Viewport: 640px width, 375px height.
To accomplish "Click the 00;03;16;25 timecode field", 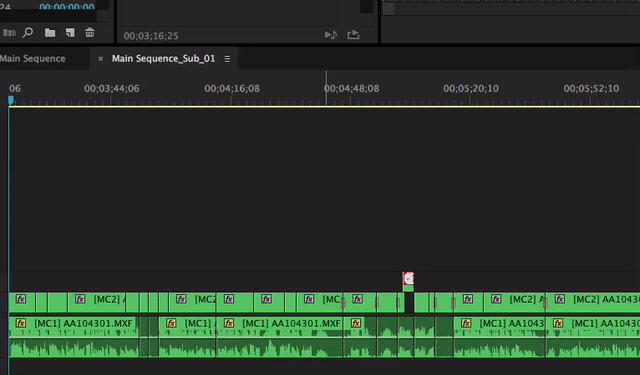I will pyautogui.click(x=151, y=36).
